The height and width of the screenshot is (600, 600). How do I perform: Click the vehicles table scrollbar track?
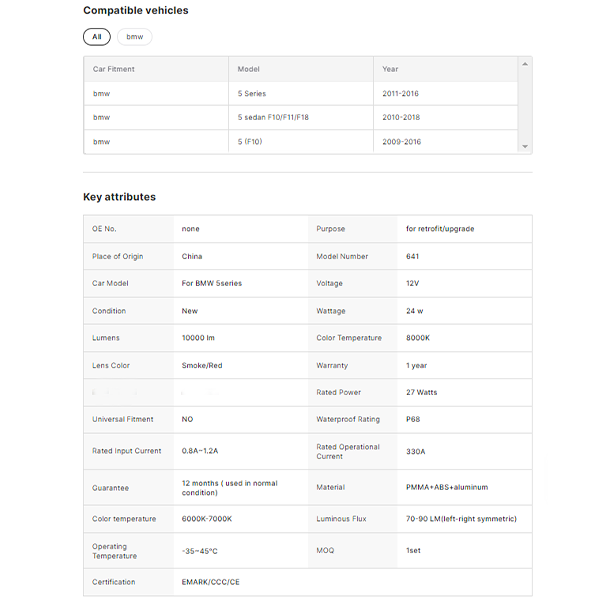[x=525, y=105]
